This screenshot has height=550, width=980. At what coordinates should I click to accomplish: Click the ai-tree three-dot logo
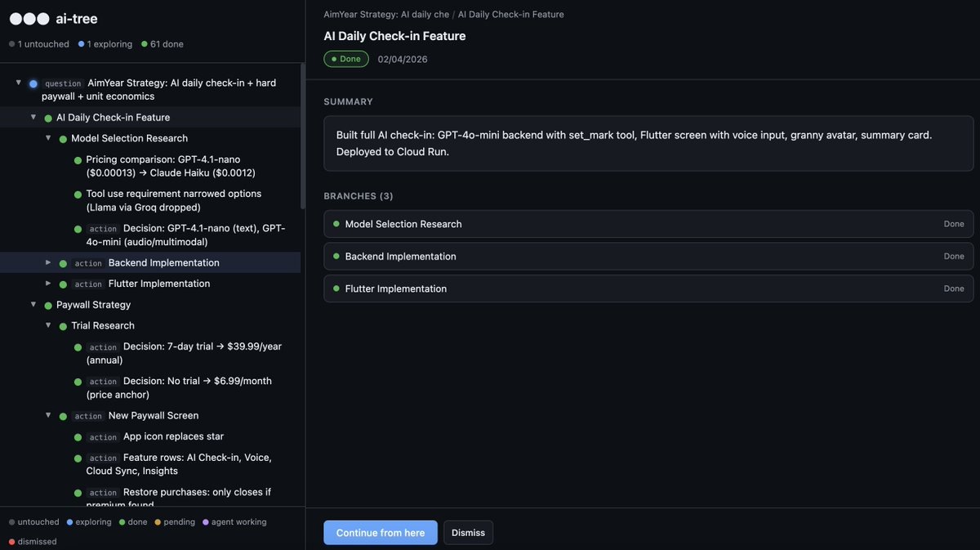pyautogui.click(x=29, y=19)
